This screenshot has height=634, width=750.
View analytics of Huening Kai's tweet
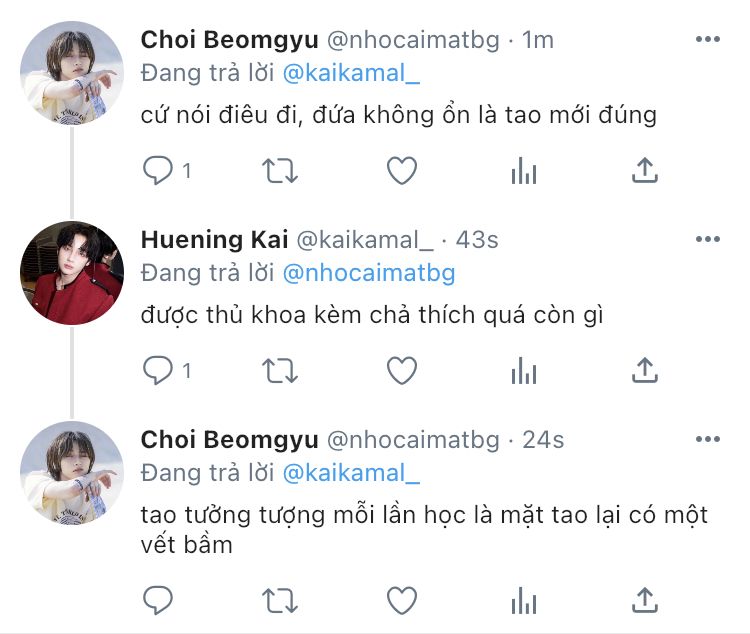[523, 371]
